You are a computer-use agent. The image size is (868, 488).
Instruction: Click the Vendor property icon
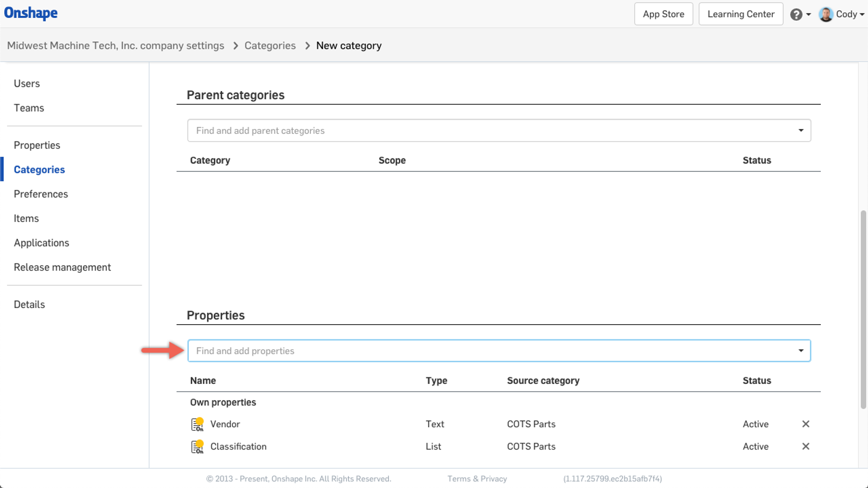pos(197,423)
